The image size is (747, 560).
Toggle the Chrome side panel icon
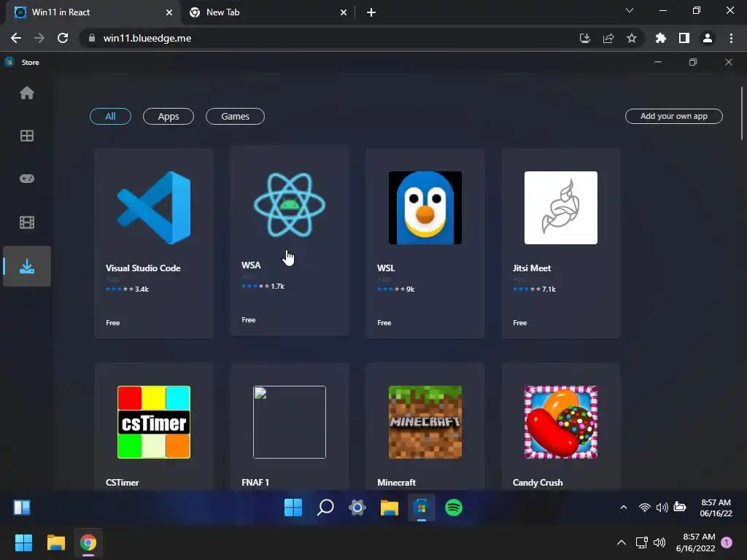684,38
